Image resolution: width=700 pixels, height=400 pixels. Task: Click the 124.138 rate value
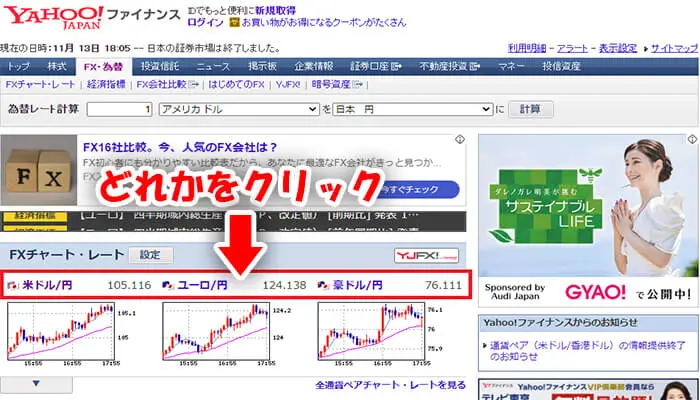tap(284, 285)
